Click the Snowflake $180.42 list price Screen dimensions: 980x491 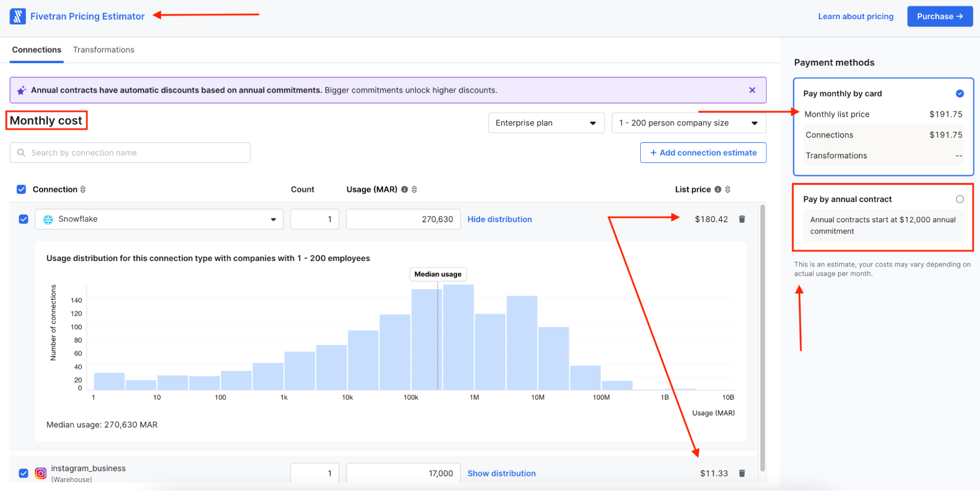(711, 219)
